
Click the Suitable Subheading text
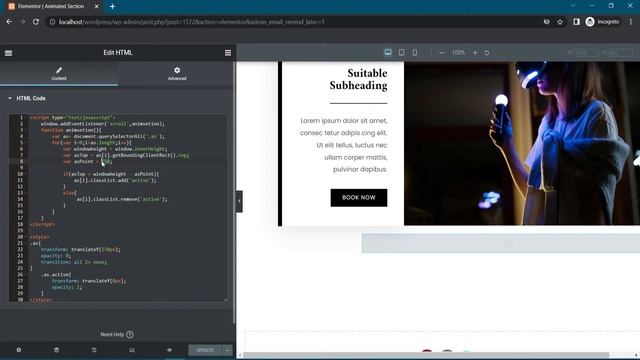point(358,79)
